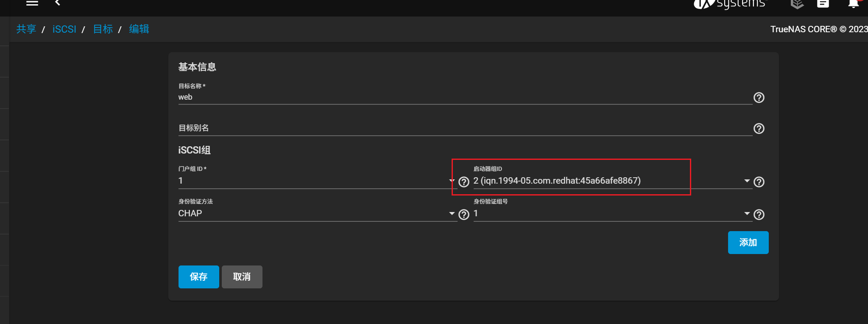Collapse sidebar with the left chevron
Screen dimensions: 868x324
coord(58,3)
